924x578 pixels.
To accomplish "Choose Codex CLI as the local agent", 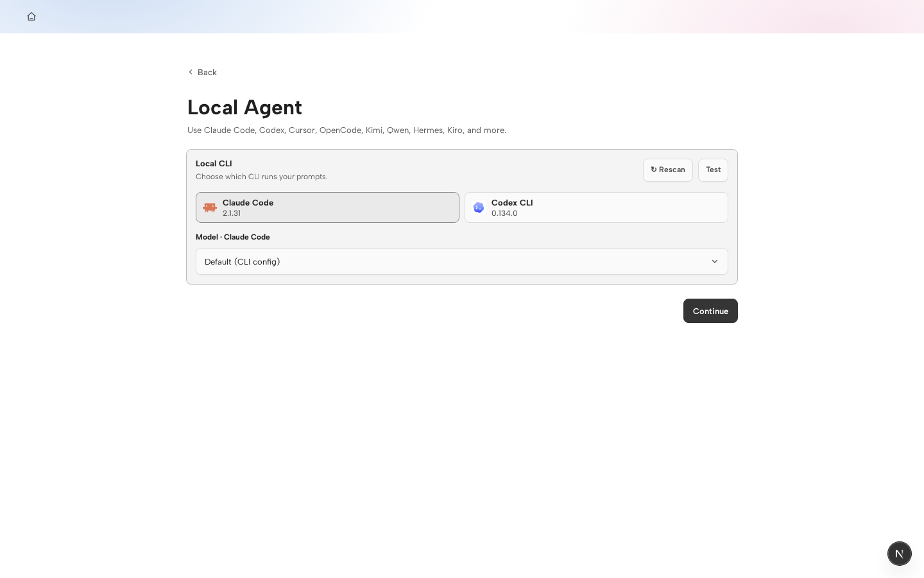I will tap(596, 207).
